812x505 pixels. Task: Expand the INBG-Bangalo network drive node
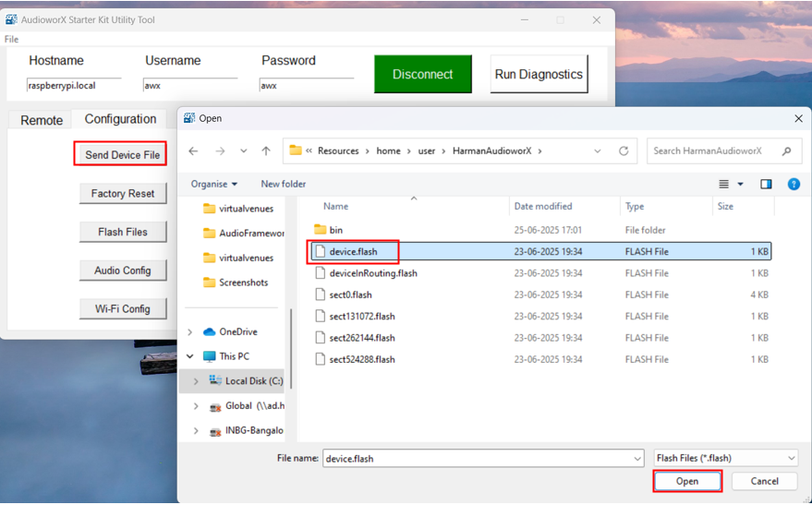point(196,430)
